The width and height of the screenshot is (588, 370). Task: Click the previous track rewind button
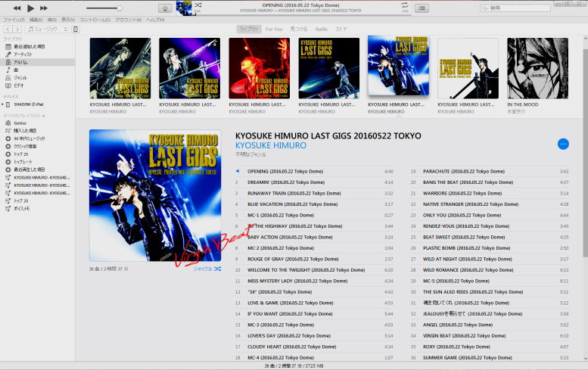coord(17,8)
